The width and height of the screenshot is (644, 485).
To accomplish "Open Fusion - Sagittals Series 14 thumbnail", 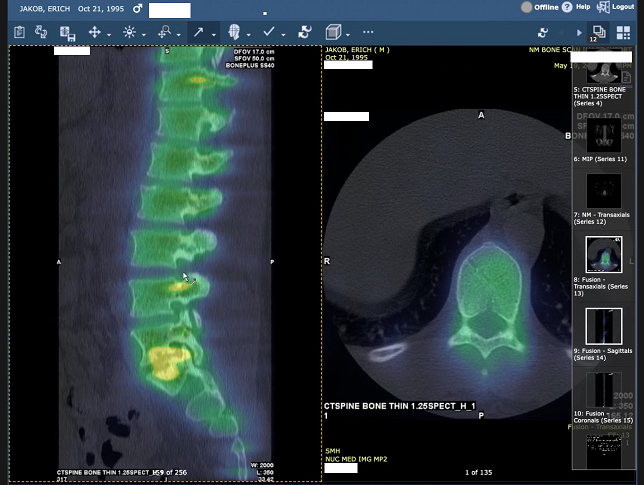I will [x=604, y=327].
